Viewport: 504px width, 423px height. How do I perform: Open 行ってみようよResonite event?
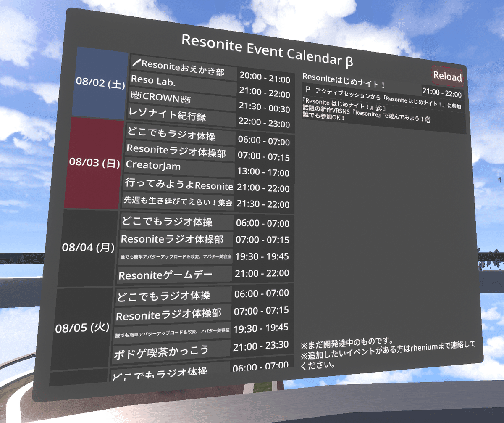[176, 186]
